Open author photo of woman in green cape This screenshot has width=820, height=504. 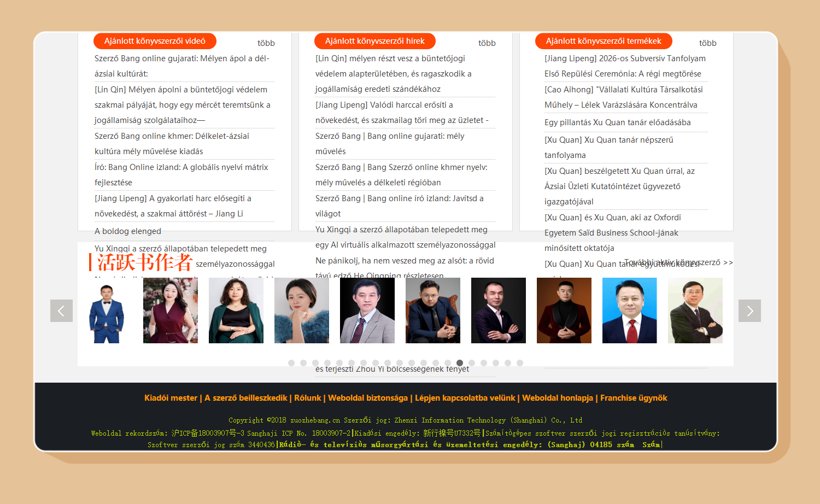tap(236, 310)
